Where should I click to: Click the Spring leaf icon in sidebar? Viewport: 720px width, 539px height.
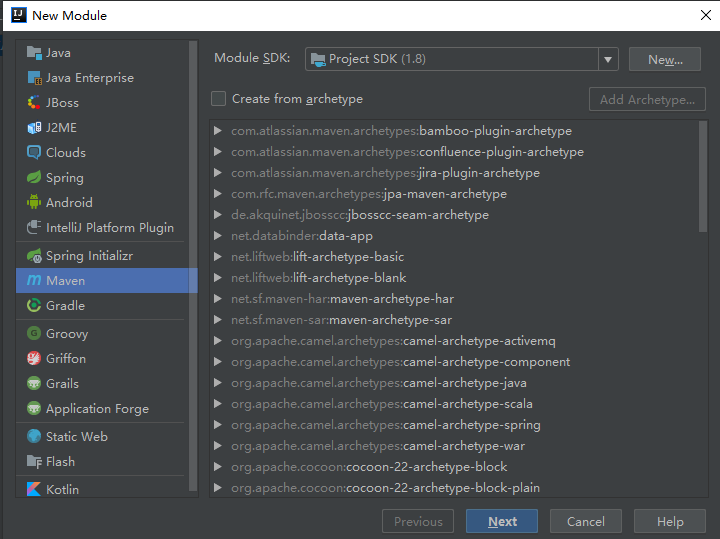34,178
